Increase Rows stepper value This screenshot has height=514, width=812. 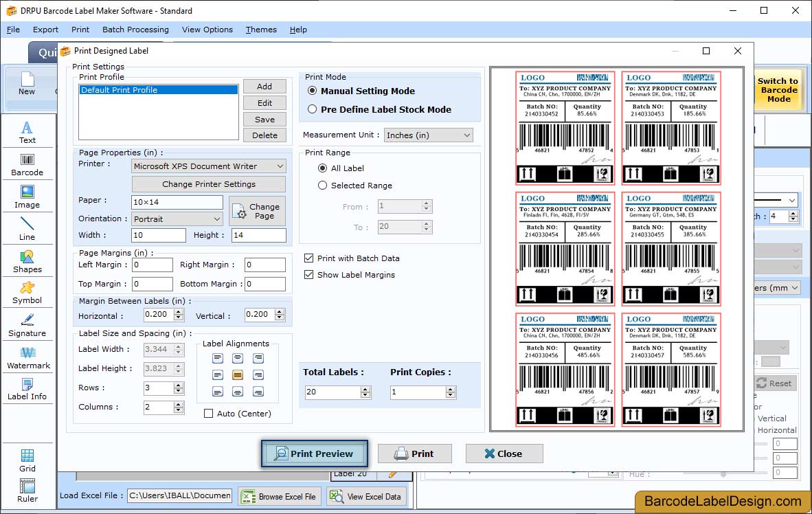pyautogui.click(x=179, y=385)
